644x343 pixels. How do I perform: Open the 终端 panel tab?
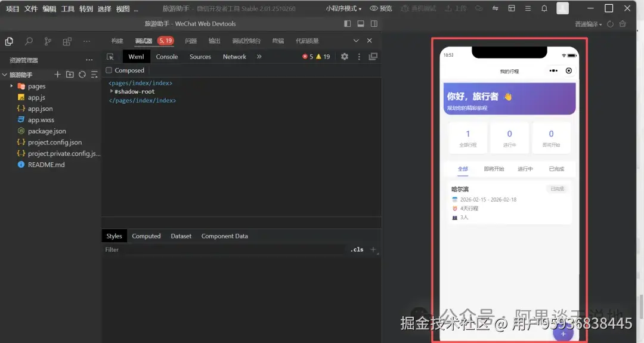coord(278,41)
